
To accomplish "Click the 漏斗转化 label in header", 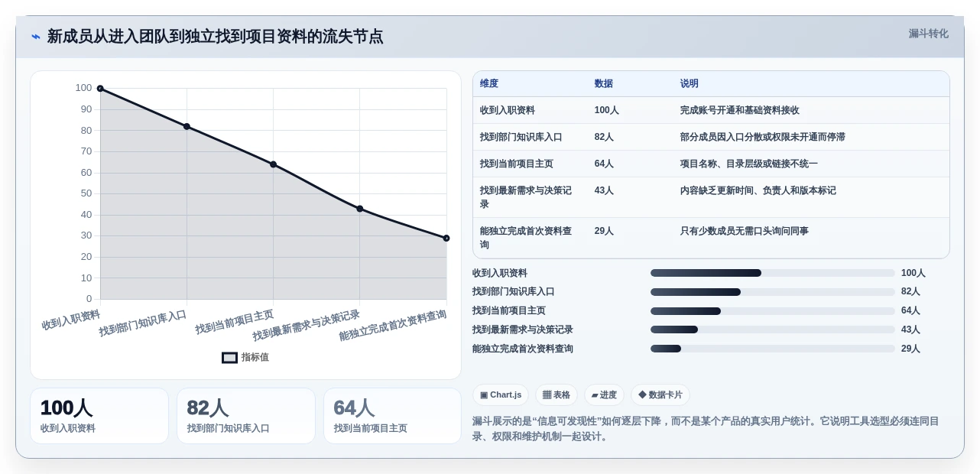I will tap(928, 34).
